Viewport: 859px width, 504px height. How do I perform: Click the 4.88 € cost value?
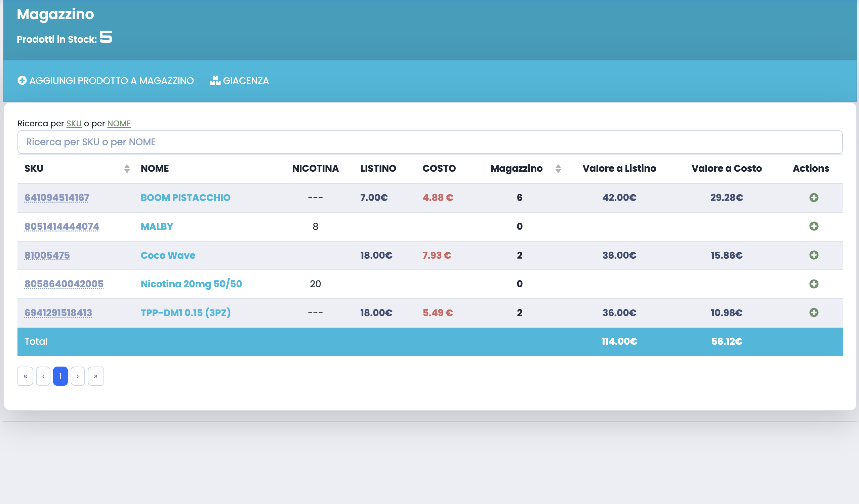point(438,198)
